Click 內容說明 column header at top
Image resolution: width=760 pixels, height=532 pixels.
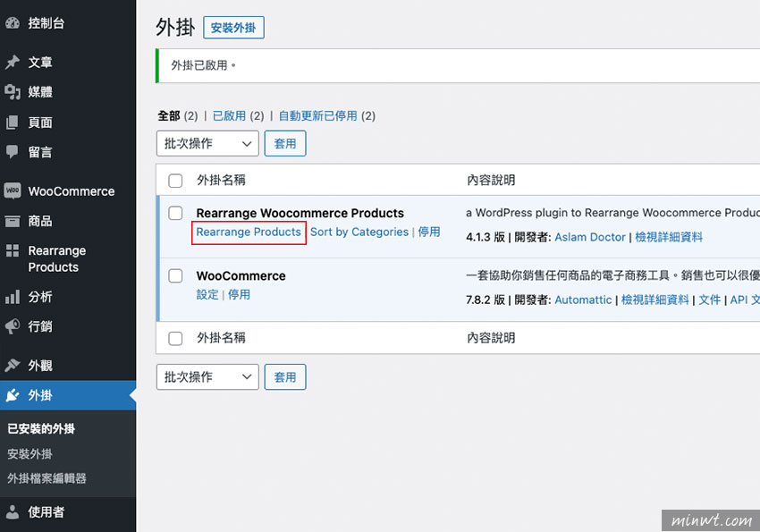click(x=491, y=181)
